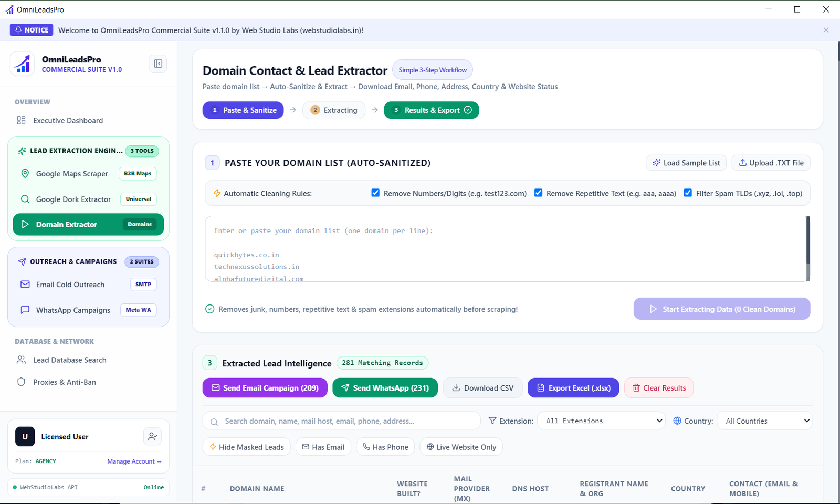
Task: Click the Clear Results button
Action: coord(659,387)
